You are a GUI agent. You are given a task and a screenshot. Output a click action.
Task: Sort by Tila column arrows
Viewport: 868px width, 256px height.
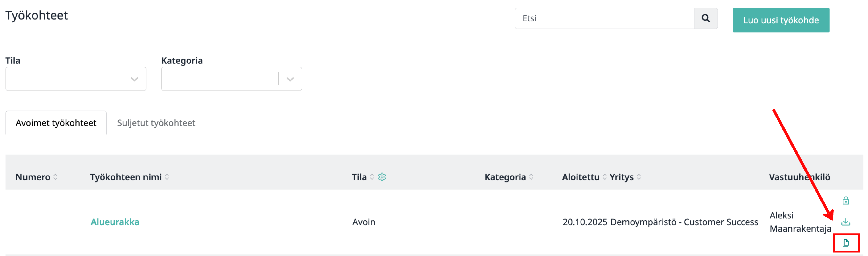pyautogui.click(x=372, y=177)
